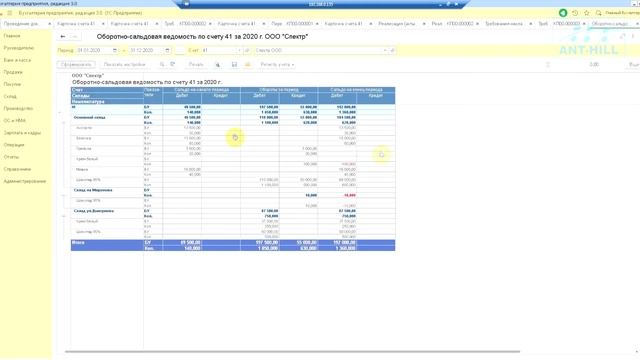Collapse the account 41 group in report

coord(60,112)
